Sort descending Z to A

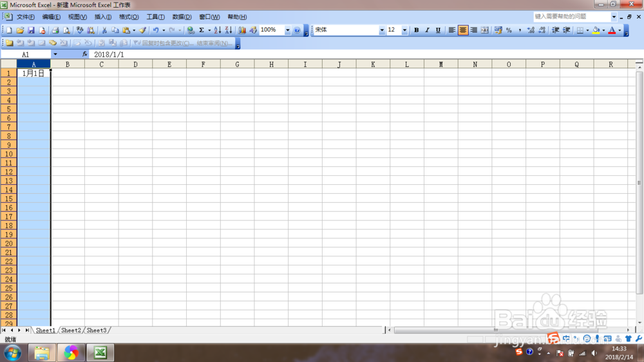(x=229, y=30)
